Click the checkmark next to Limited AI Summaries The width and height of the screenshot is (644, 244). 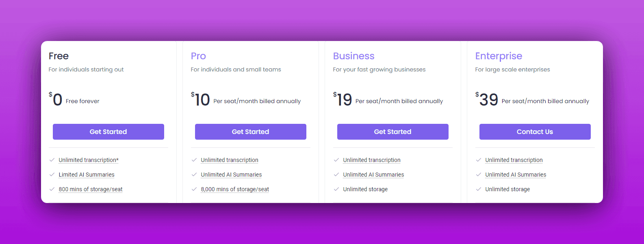click(52, 175)
